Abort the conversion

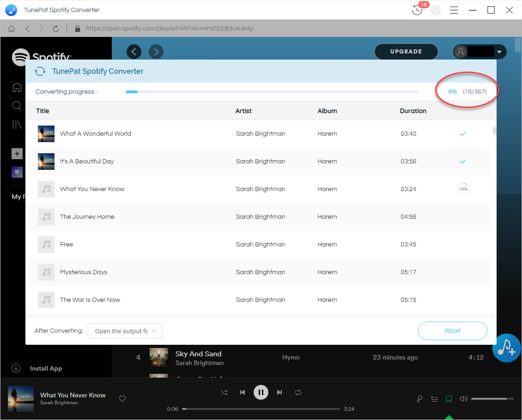[452, 330]
